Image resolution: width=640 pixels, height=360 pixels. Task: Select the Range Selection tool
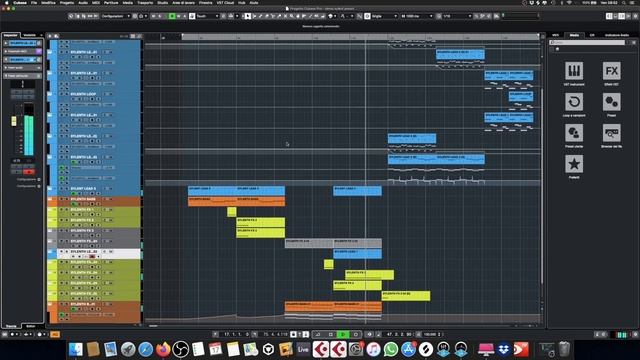[x=254, y=16]
